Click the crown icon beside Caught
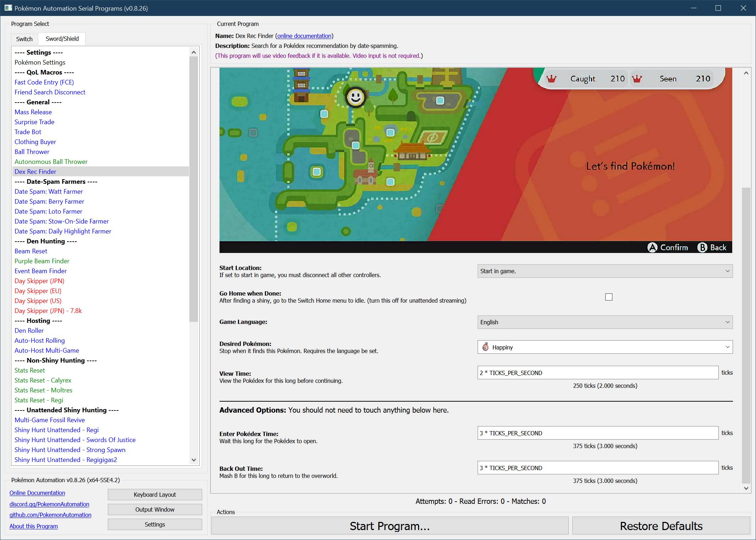The image size is (756, 540). tap(551, 79)
